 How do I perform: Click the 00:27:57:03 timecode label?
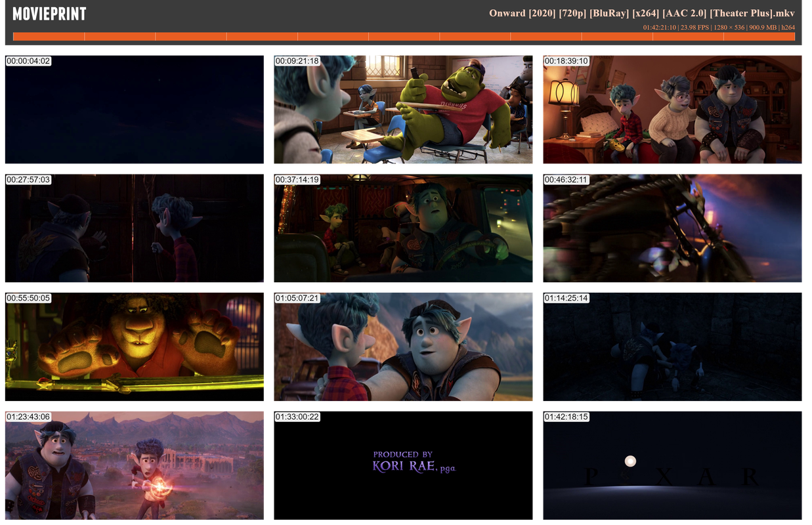[x=28, y=179]
